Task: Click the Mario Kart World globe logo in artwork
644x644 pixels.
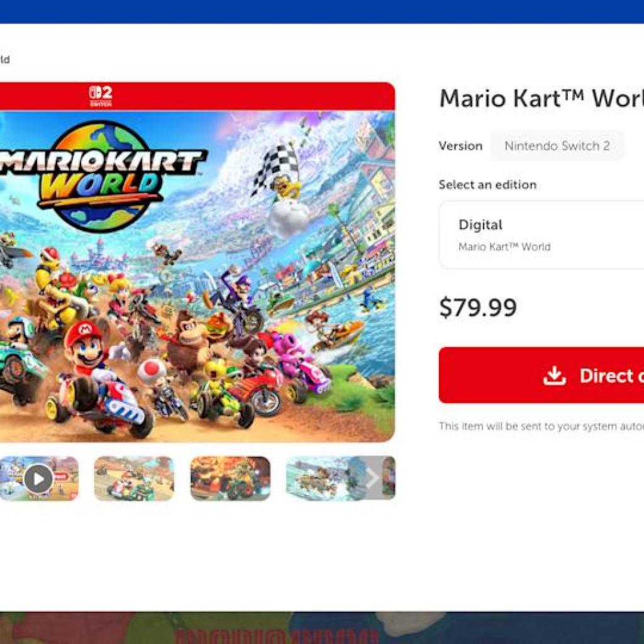Action: [x=101, y=176]
